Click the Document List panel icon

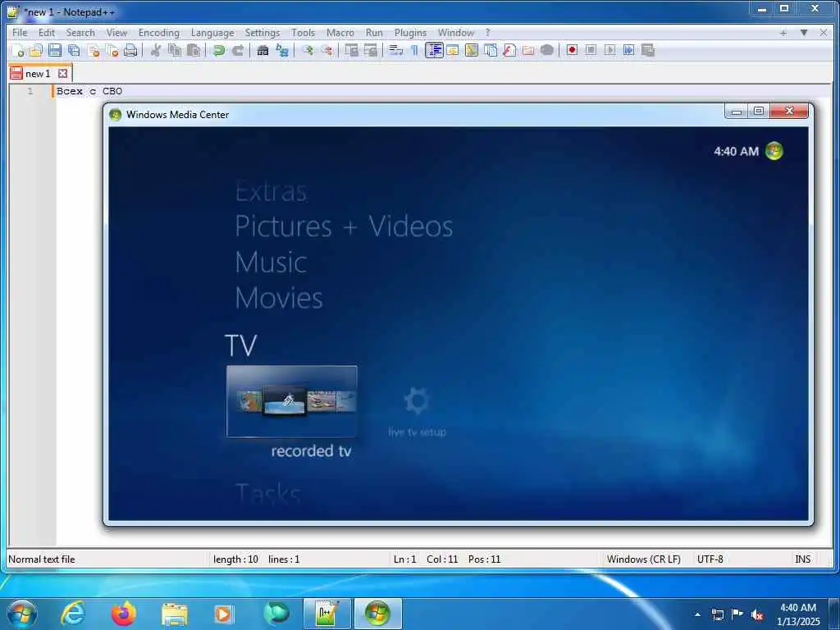pyautogui.click(x=491, y=50)
